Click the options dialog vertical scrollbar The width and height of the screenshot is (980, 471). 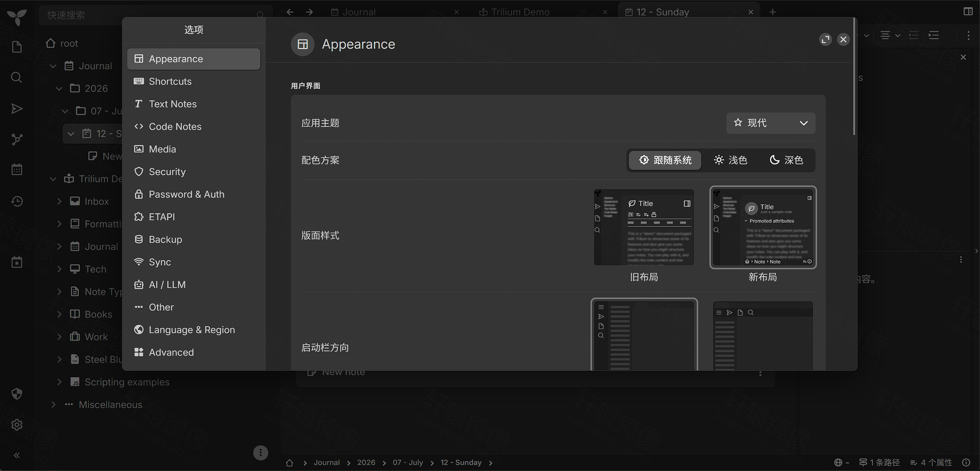click(854, 76)
